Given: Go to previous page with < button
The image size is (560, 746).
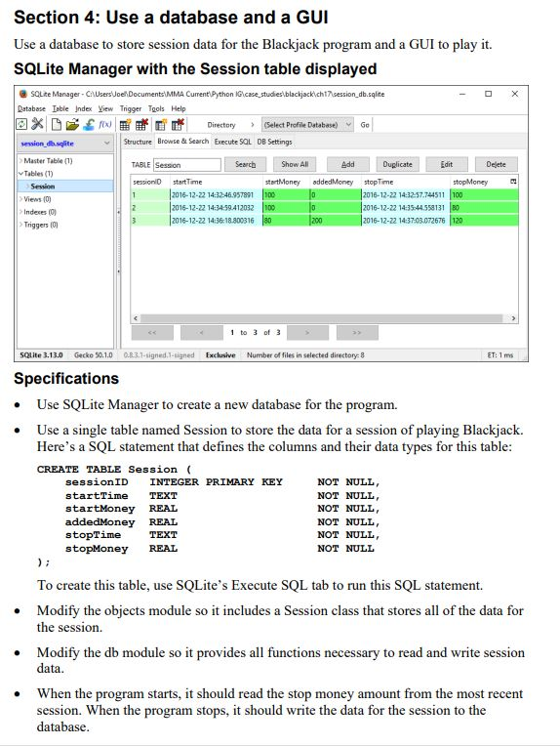Looking at the screenshot, I should (x=202, y=333).
